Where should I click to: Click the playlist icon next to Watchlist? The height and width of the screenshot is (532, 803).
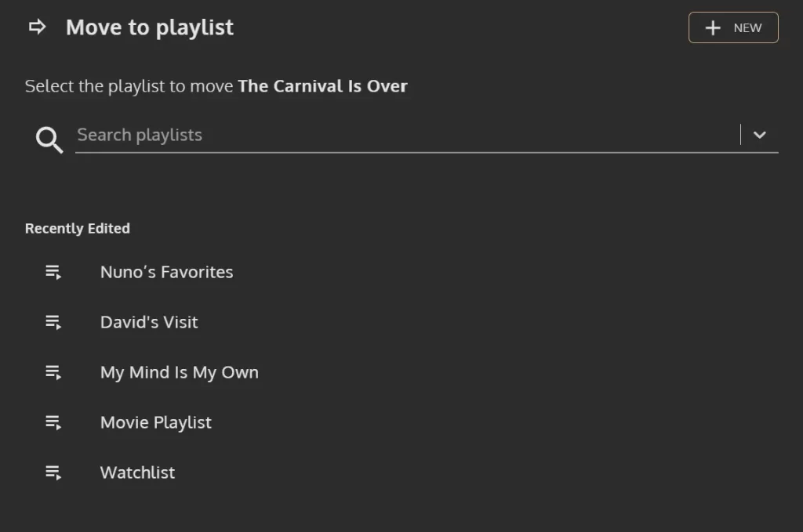pyautogui.click(x=53, y=472)
